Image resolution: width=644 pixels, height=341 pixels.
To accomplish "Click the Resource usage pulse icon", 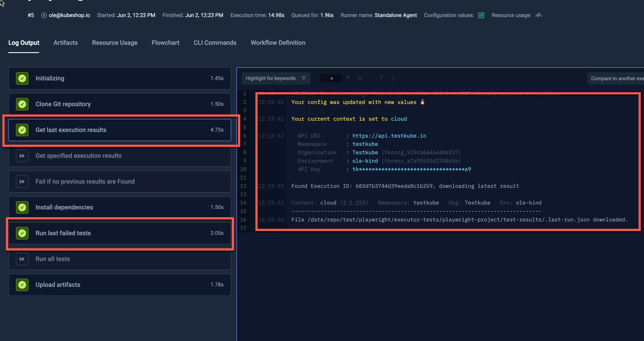I will (x=539, y=15).
